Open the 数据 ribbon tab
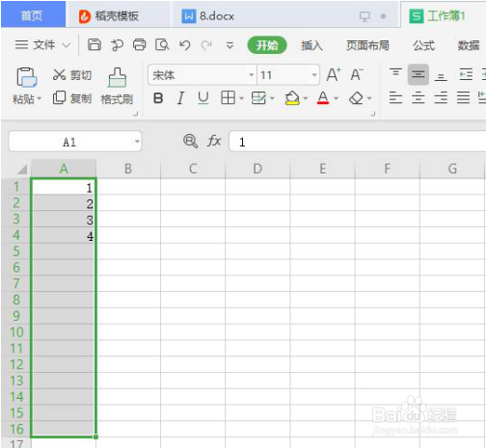Viewport: 486px width, 448px height. pos(469,45)
